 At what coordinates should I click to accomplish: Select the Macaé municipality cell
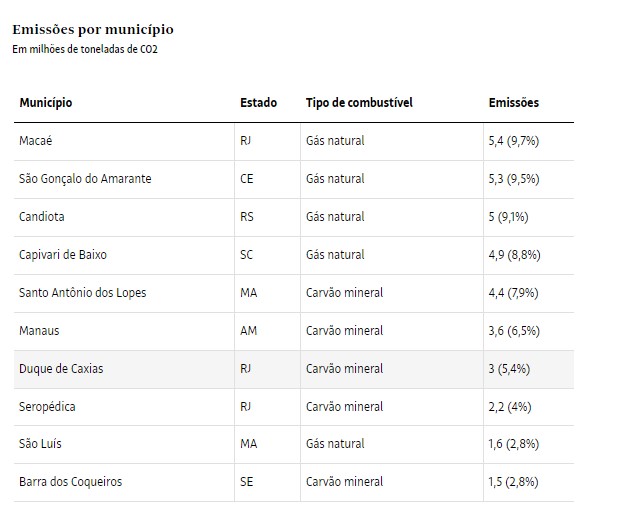36,141
